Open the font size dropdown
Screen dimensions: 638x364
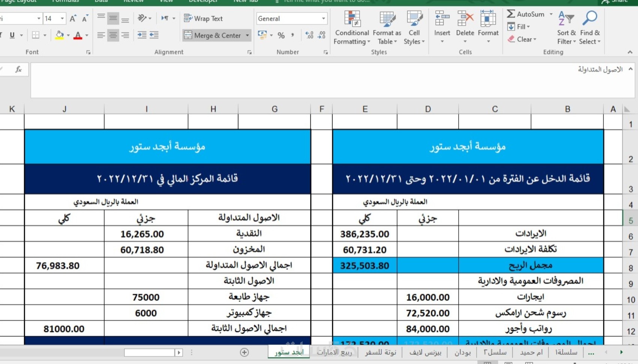click(62, 18)
